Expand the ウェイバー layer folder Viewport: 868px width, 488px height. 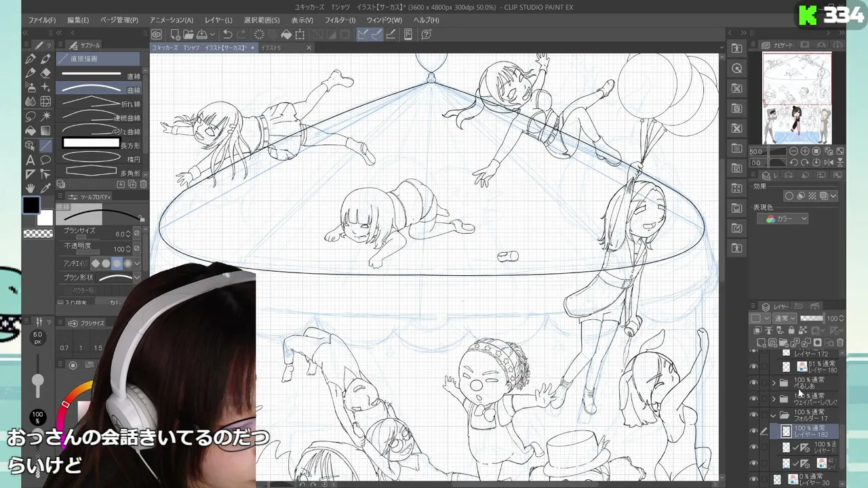click(x=774, y=399)
